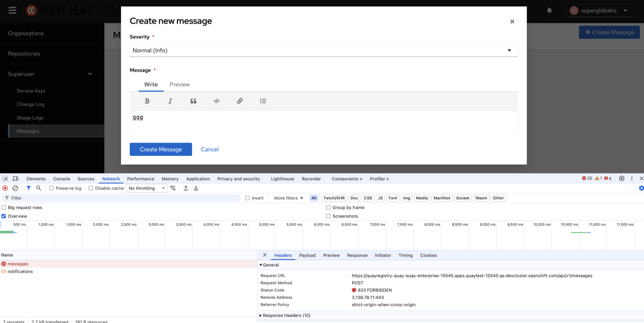Image resolution: width=644 pixels, height=323 pixels.
Task: Click the 11,000 ms mark on the network overview timeline
Action: [x=597, y=225]
